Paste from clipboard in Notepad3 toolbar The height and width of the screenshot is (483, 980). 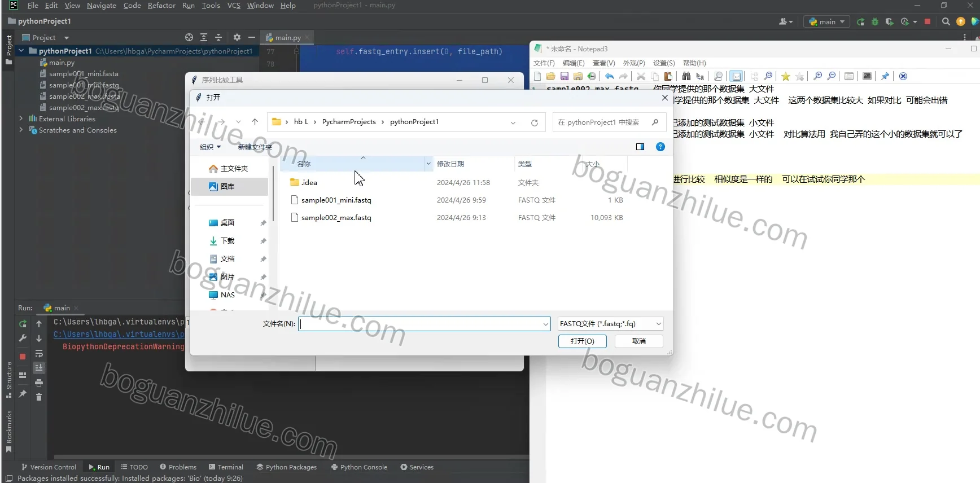668,76
